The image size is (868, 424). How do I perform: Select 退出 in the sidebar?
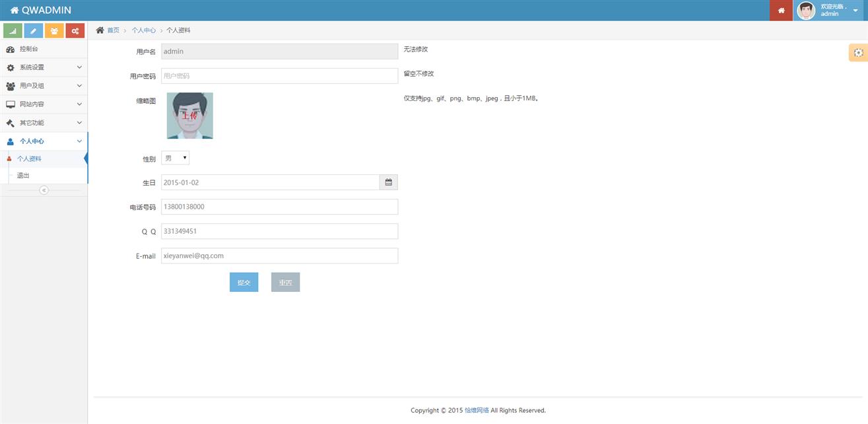[x=23, y=176]
